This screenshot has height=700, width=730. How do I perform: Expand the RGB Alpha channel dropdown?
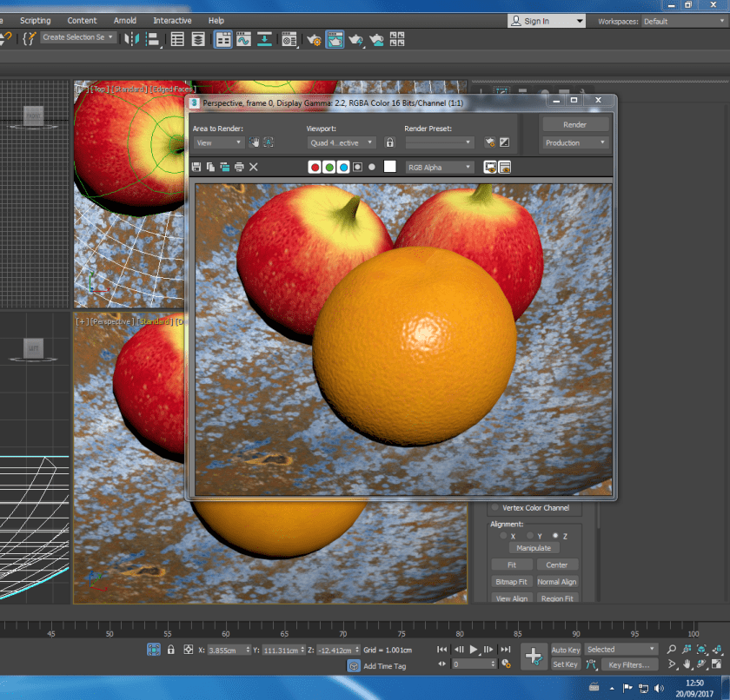click(x=440, y=167)
